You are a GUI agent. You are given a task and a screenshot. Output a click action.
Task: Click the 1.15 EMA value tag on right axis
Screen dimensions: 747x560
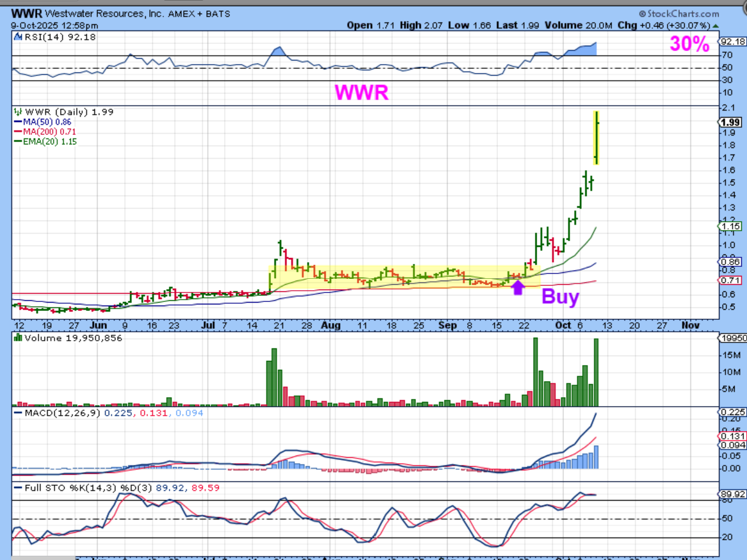click(729, 226)
